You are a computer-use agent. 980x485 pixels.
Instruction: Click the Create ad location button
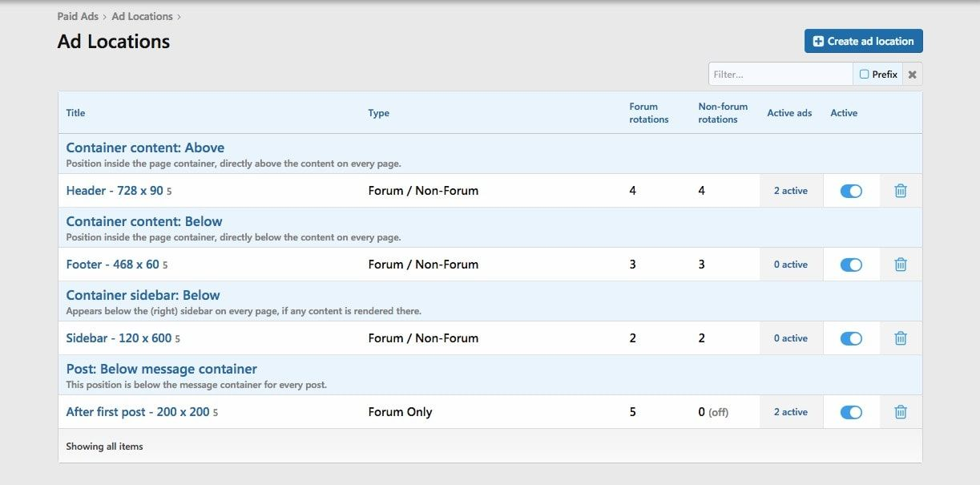tap(863, 41)
